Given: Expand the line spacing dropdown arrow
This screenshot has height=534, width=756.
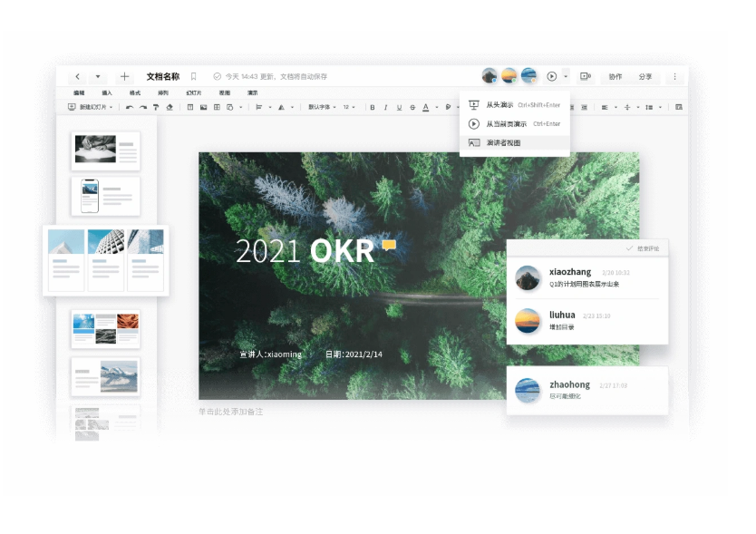Looking at the screenshot, I should 660,107.
